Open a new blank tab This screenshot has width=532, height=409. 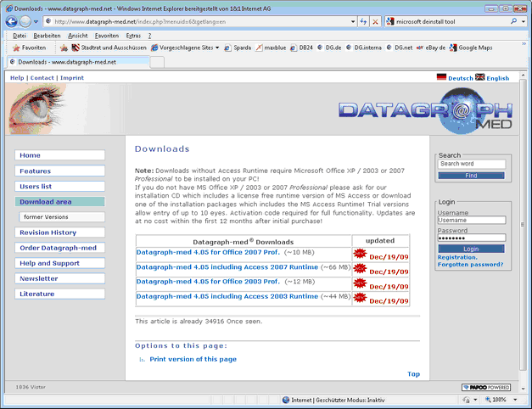[x=157, y=62]
